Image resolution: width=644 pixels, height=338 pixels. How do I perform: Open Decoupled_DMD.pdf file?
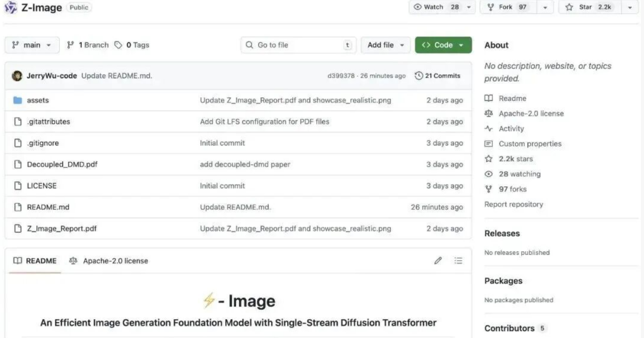click(x=62, y=164)
